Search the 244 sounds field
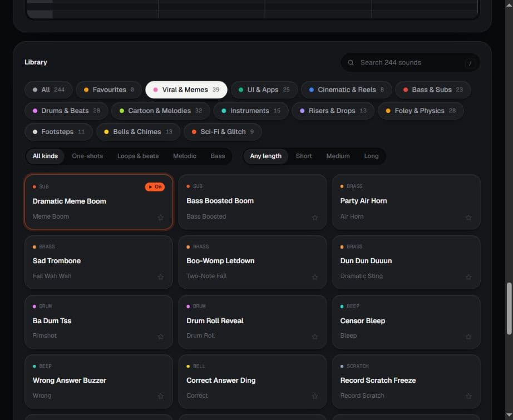This screenshot has width=513, height=420. [x=410, y=62]
